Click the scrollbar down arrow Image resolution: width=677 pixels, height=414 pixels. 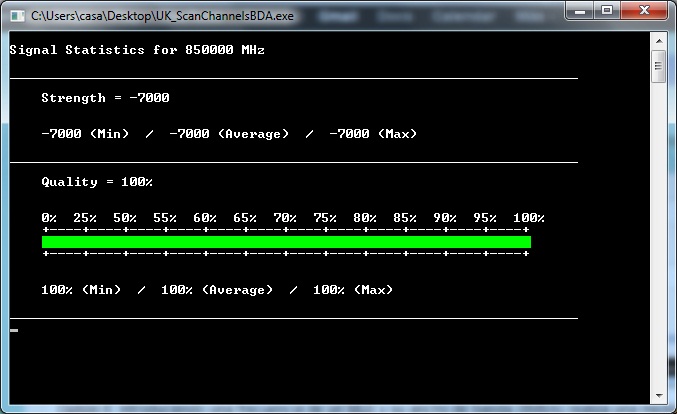pos(659,395)
